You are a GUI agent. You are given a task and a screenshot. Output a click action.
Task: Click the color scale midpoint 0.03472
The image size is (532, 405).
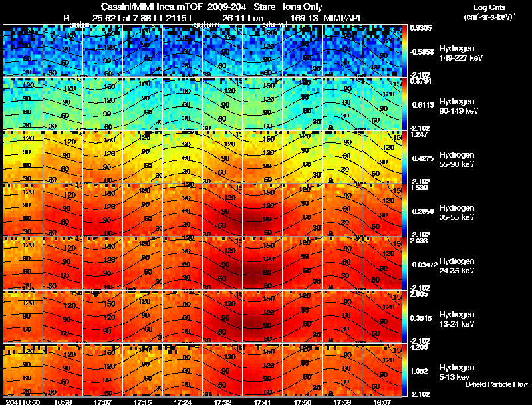(425, 265)
